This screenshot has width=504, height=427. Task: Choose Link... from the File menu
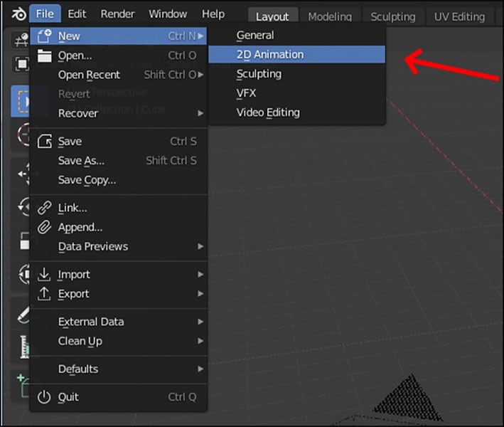pyautogui.click(x=119, y=208)
